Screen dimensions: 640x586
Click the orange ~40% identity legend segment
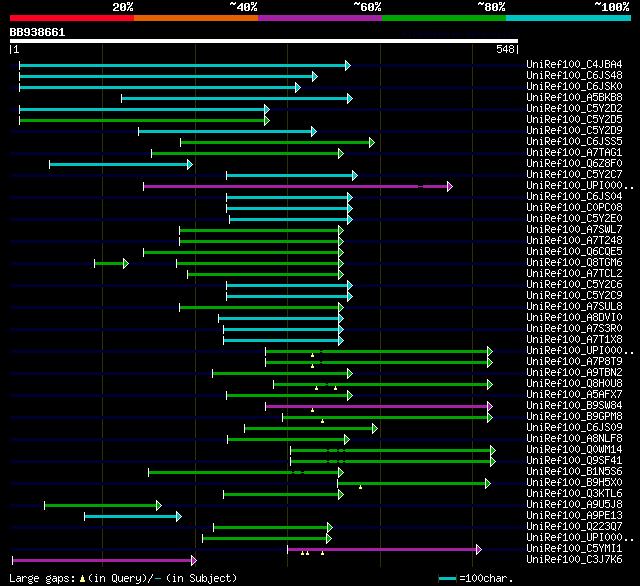(x=196, y=18)
